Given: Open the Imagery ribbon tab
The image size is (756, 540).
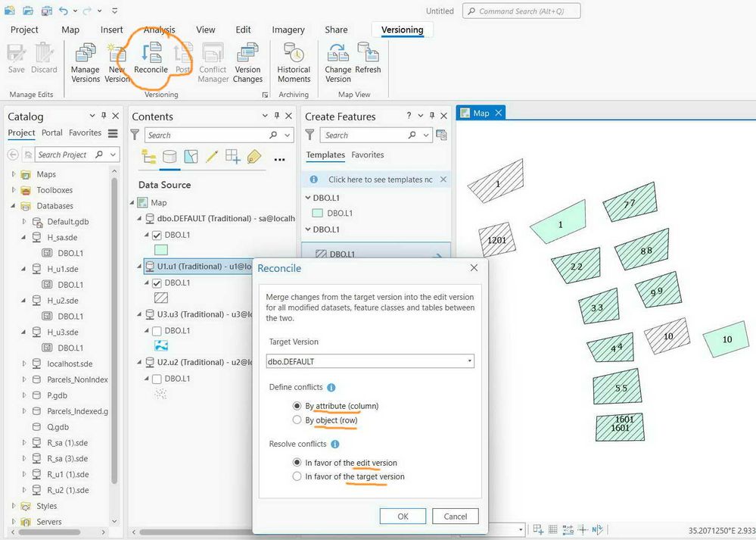Looking at the screenshot, I should [x=288, y=30].
